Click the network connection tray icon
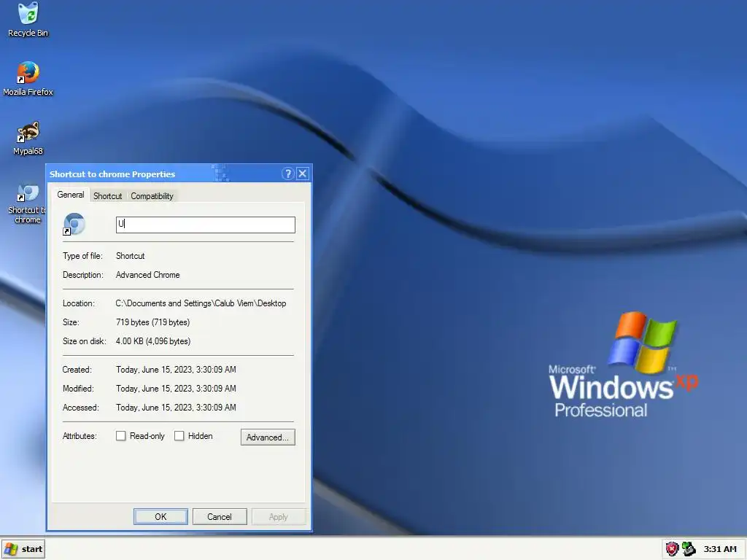Viewport: 747px width, 560px height. (x=689, y=549)
